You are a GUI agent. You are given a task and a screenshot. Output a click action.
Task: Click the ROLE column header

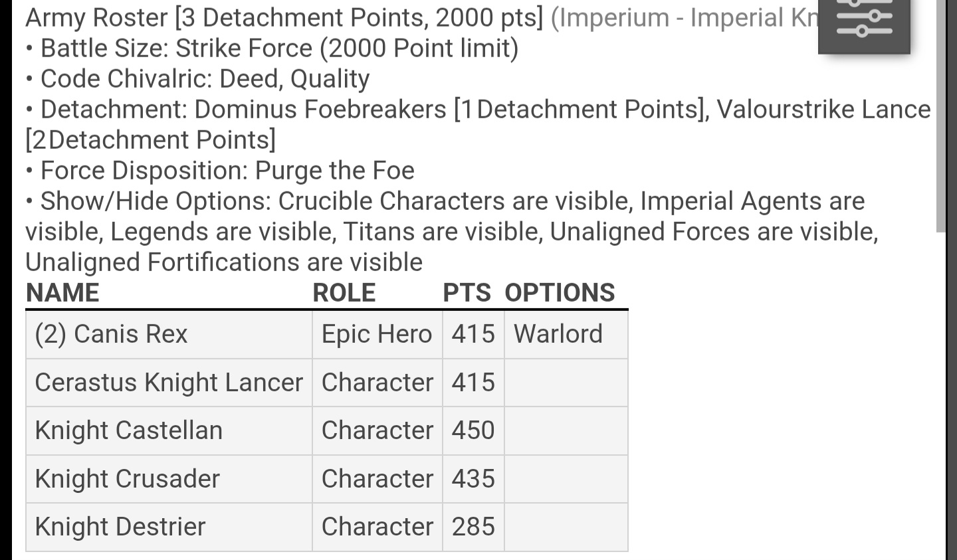pos(344,293)
